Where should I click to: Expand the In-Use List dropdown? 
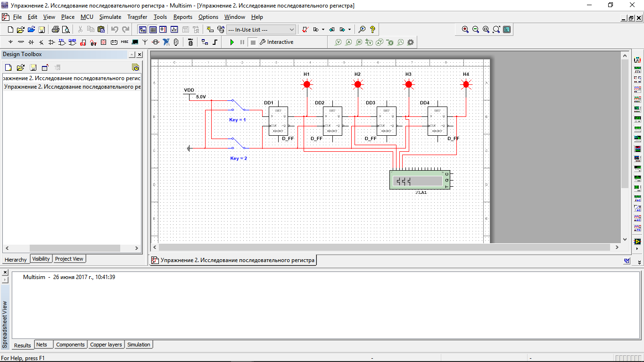click(x=291, y=29)
